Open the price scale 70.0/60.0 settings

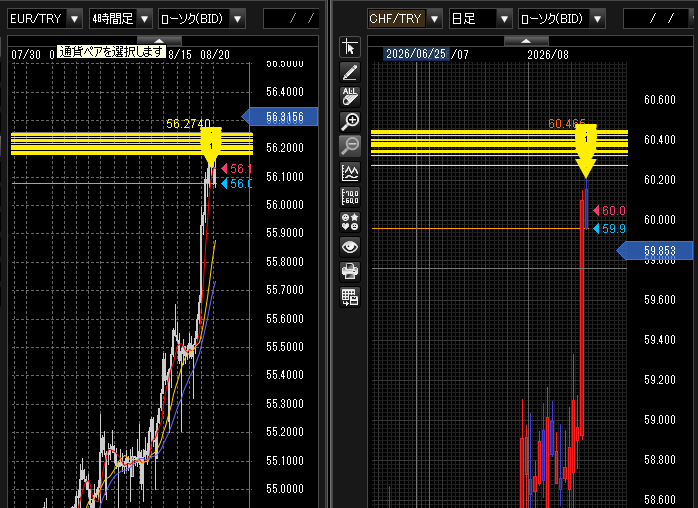350,196
